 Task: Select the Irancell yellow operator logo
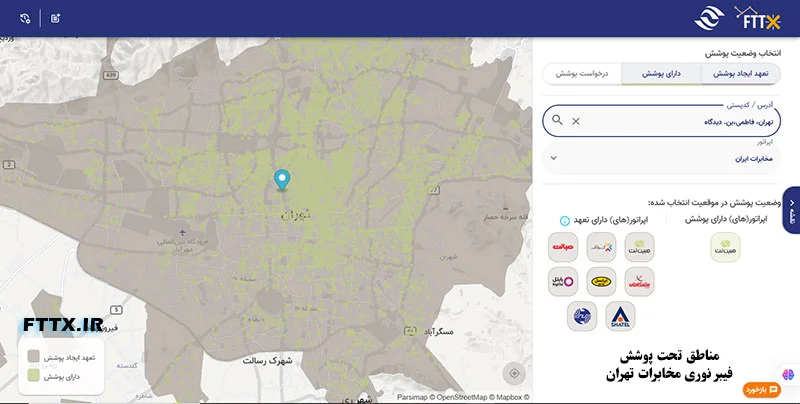(602, 282)
